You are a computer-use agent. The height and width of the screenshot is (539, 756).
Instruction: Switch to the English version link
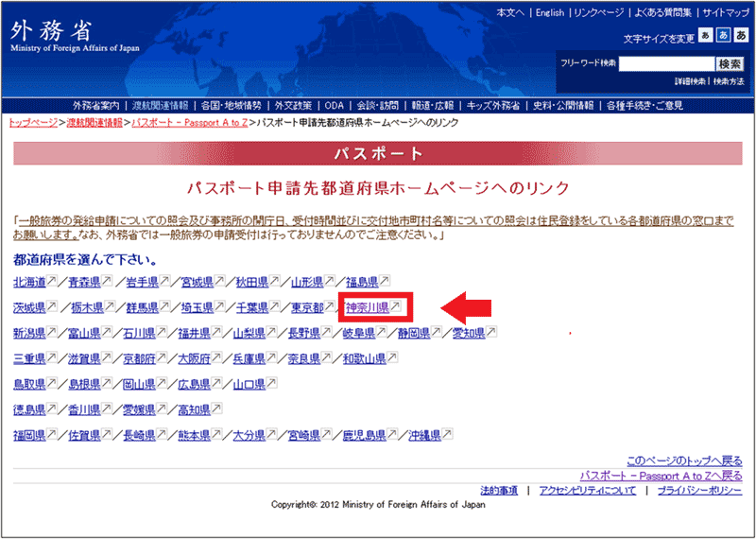pos(549,13)
